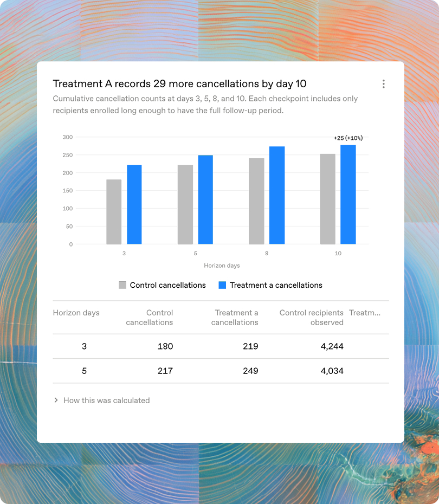Select the gray control bar at day 8
The height and width of the screenshot is (504, 439).
[x=256, y=201]
